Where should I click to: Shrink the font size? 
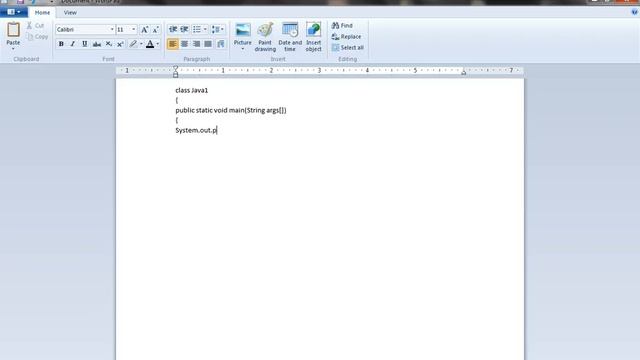pyautogui.click(x=156, y=30)
